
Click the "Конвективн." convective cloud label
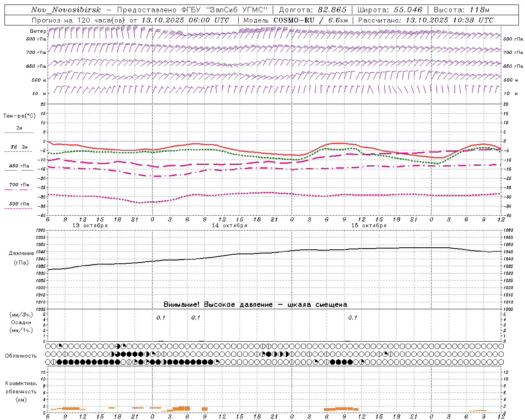(21, 383)
